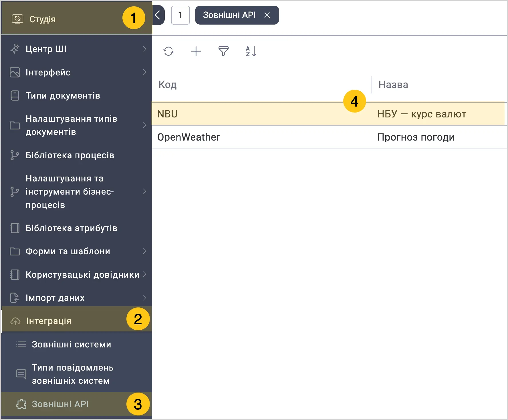508x420 pixels.
Task: Close the Зовнішні API tab
Action: [x=267, y=15]
